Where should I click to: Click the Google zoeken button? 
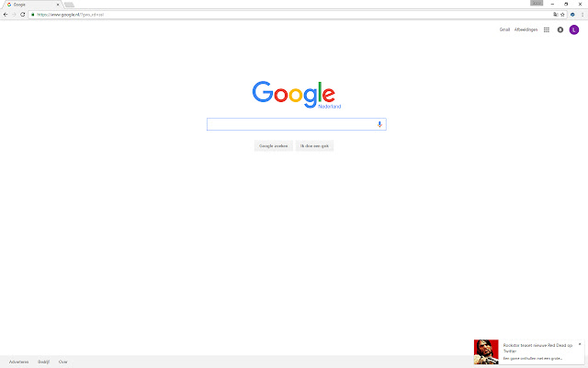point(274,145)
